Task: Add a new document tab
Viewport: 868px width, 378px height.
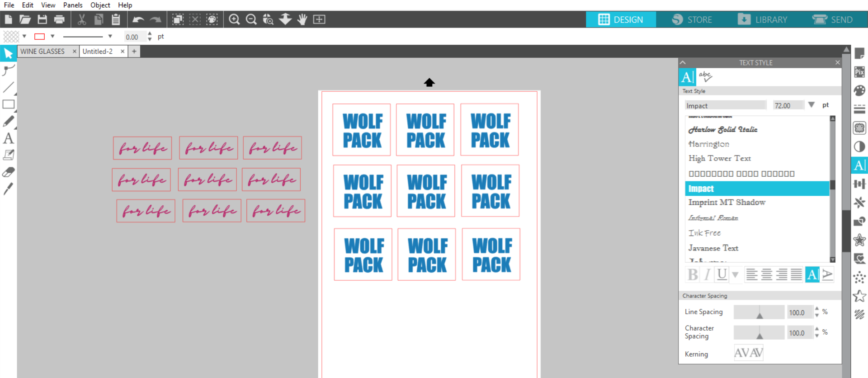Action: click(x=134, y=52)
